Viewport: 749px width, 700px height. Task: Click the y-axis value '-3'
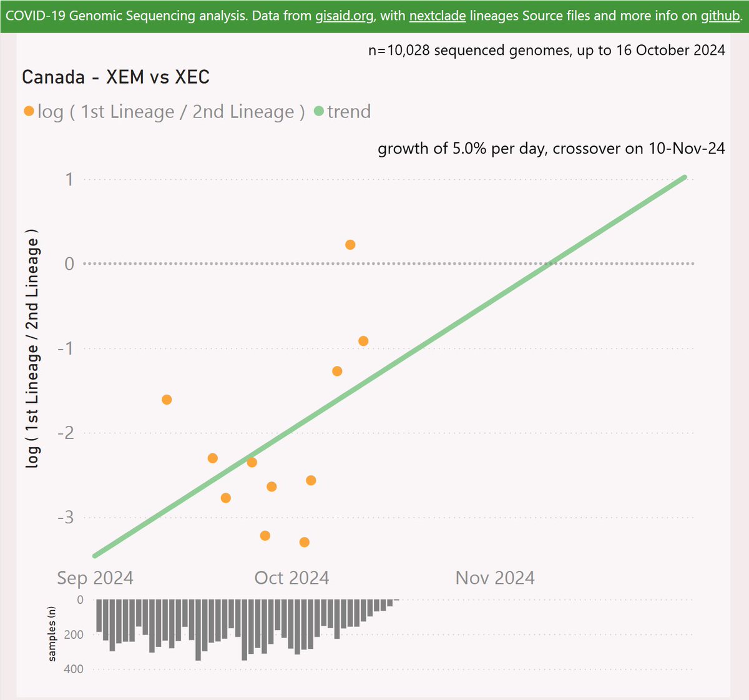click(x=66, y=518)
